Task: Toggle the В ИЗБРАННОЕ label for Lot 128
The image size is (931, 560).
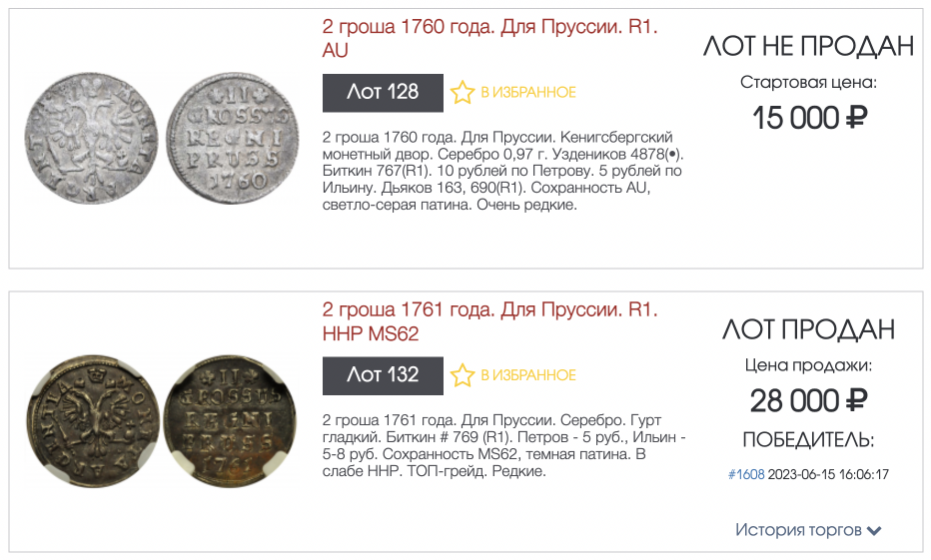Action: pyautogui.click(x=528, y=93)
